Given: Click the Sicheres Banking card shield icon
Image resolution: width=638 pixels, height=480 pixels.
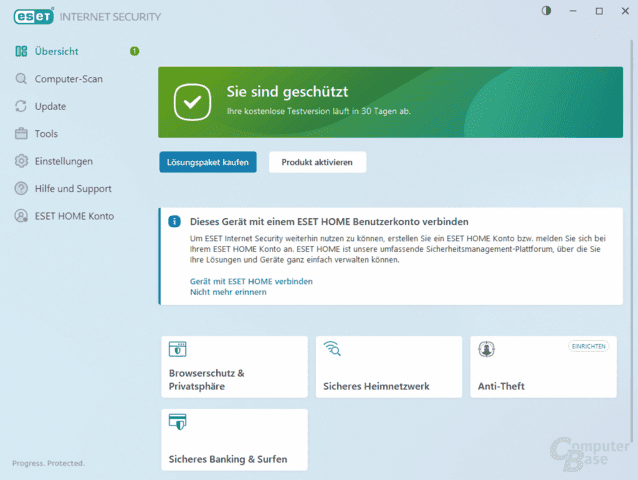Looking at the screenshot, I should tap(177, 422).
